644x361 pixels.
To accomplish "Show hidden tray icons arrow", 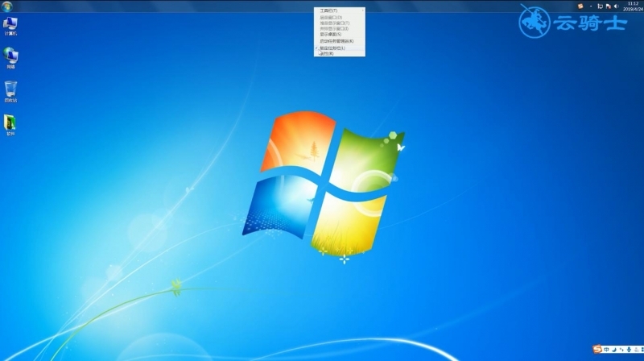I will (x=591, y=6).
